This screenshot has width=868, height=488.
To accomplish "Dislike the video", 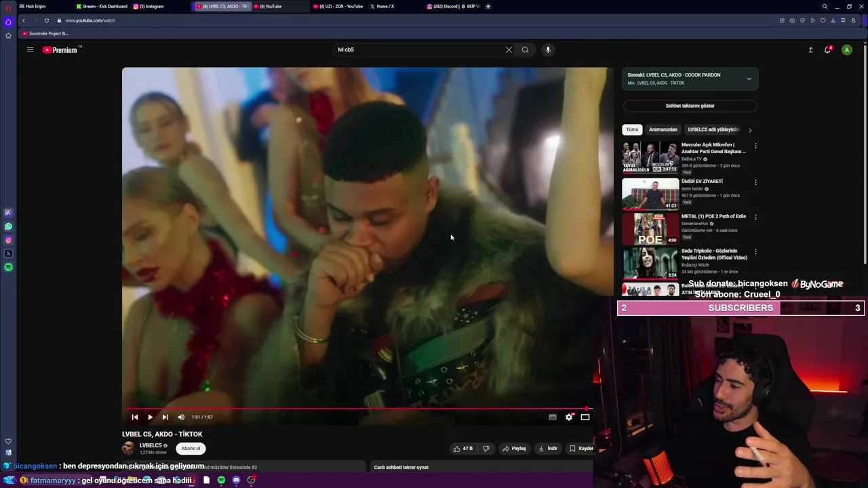I will (486, 448).
